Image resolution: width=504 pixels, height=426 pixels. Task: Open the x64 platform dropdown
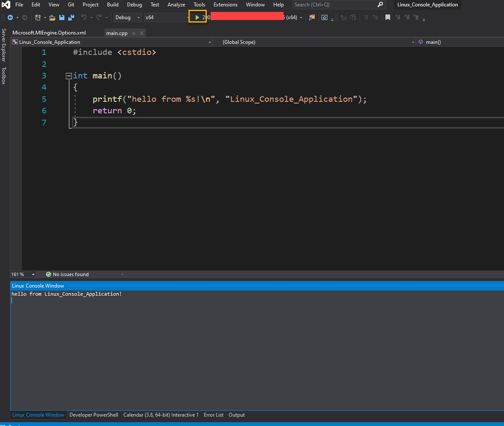point(167,17)
